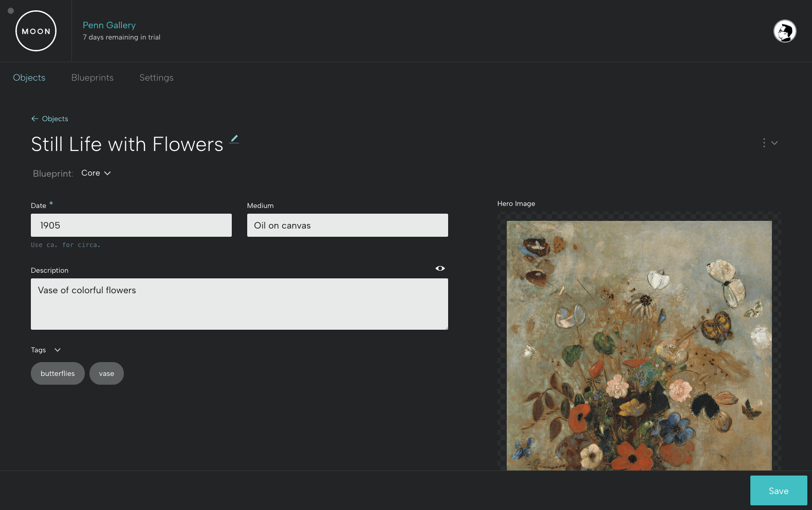The image size is (812, 510).
Task: Expand the Tags chevron
Action: [58, 350]
